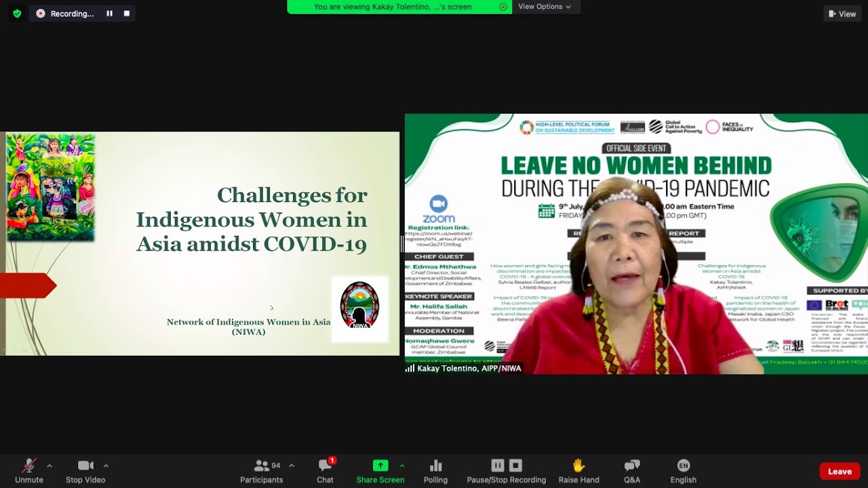Expand the View Options dropdown

click(x=545, y=7)
